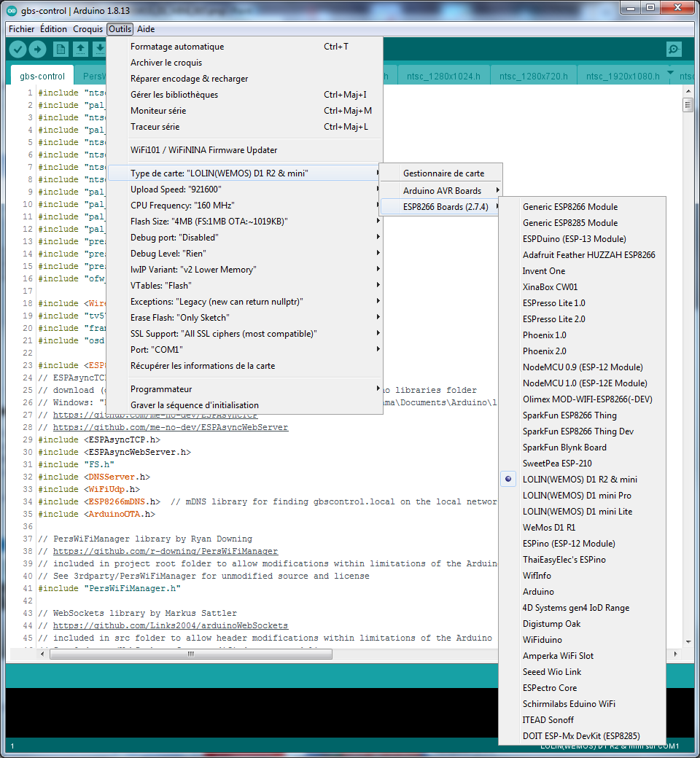Select Digistump Oak board

(x=583, y=624)
